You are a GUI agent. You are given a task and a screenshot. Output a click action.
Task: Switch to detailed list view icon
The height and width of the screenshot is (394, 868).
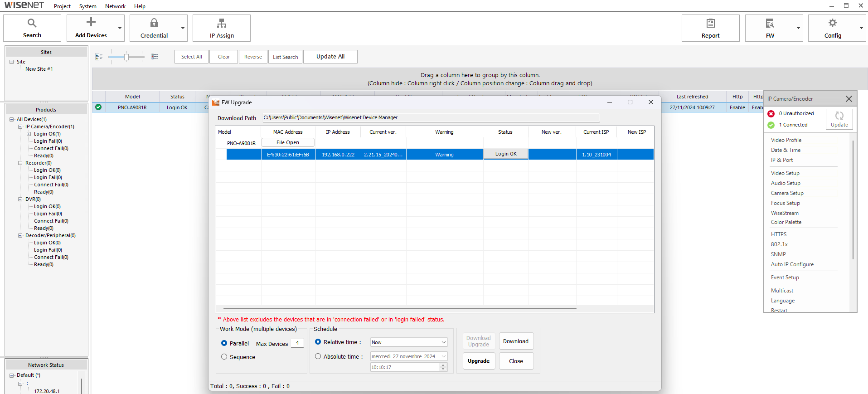click(x=155, y=57)
